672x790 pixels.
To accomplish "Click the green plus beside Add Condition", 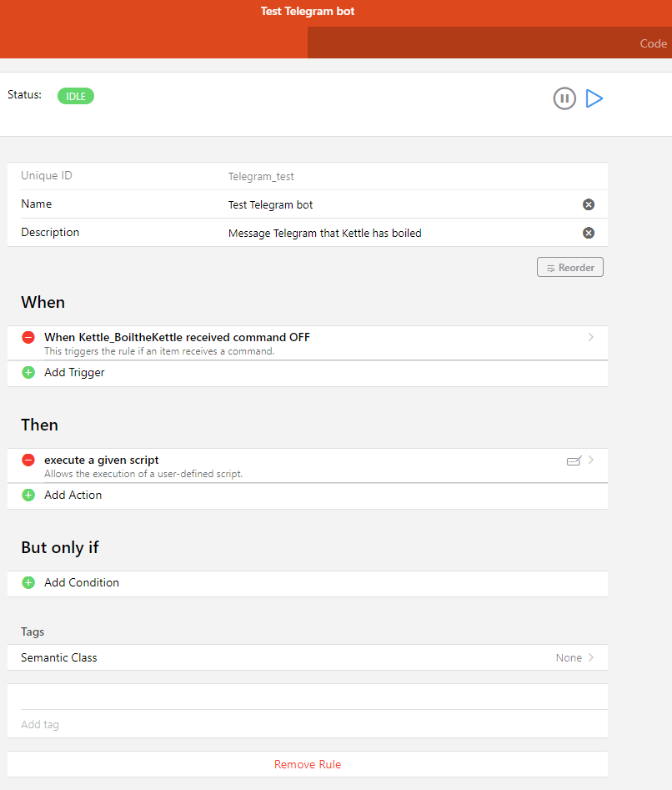I will tap(28, 583).
